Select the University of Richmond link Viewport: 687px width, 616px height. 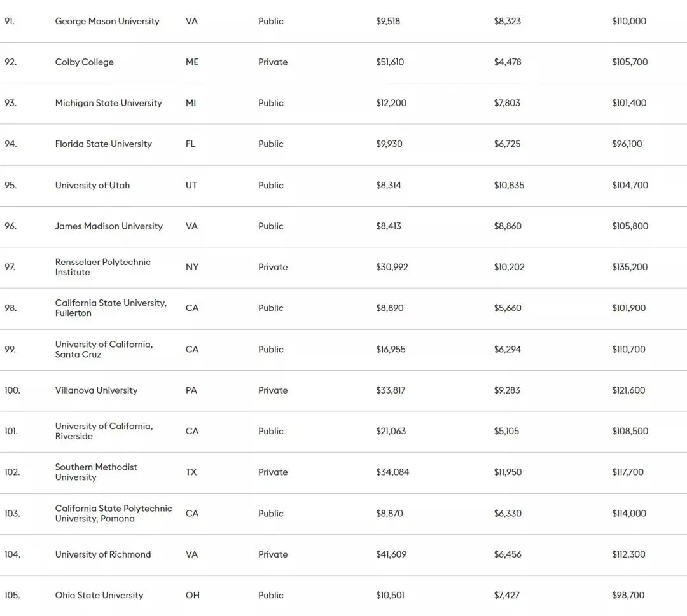coord(103,554)
